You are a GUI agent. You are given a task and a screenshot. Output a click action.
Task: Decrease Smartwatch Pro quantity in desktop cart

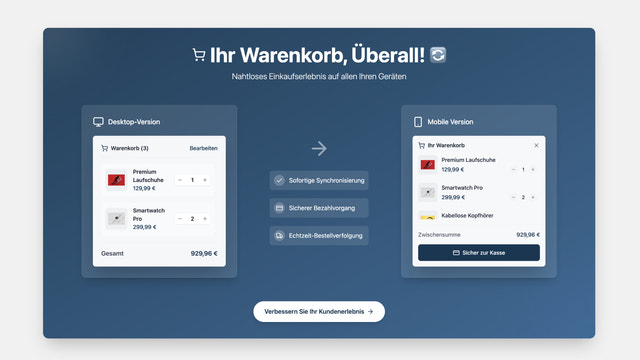(x=180, y=219)
